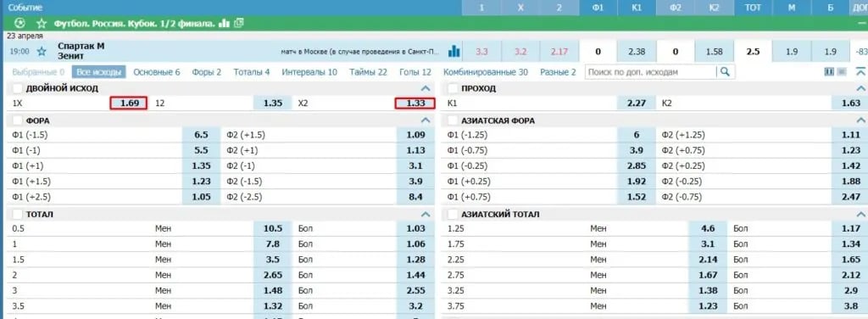Select Ф1 (-1.5) odds 6.5
868x319 pixels.
pyautogui.click(x=202, y=135)
